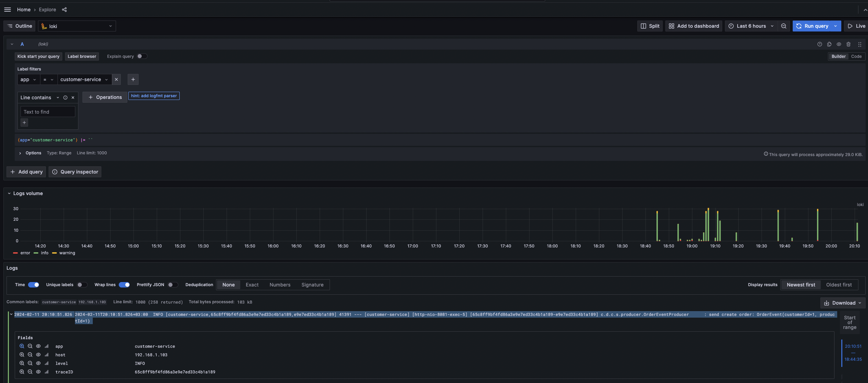
Task: Click Kick start your query
Action: pyautogui.click(x=38, y=56)
